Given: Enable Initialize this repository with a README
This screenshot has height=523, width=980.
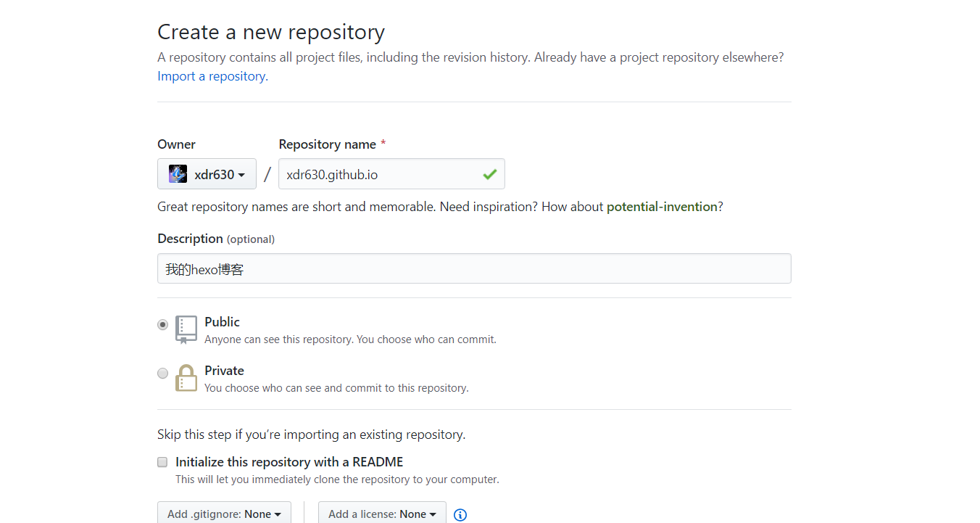Looking at the screenshot, I should point(162,462).
